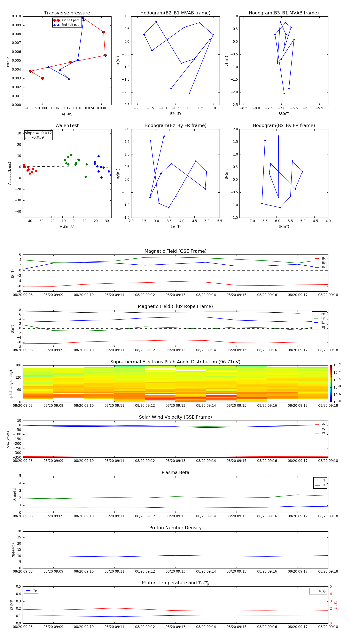The height and width of the screenshot is (644, 351).
Task: Select the 'Tp' legend entry
Action: [31, 591]
